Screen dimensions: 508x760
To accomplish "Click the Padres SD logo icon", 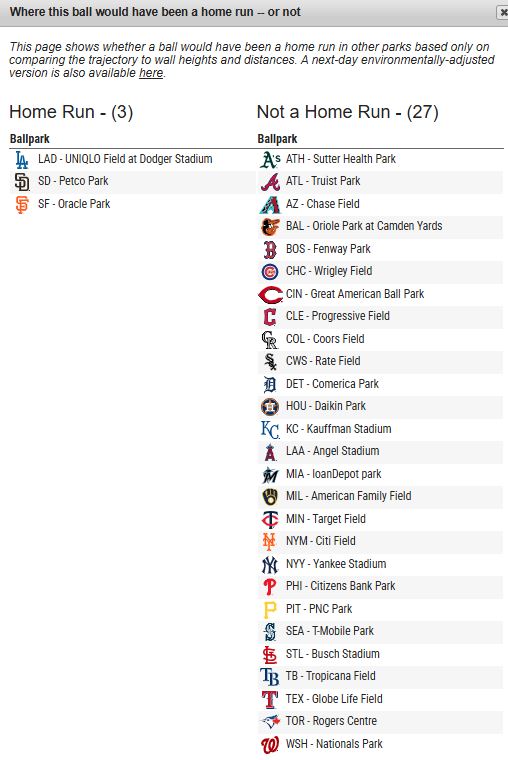I will click(21, 182).
